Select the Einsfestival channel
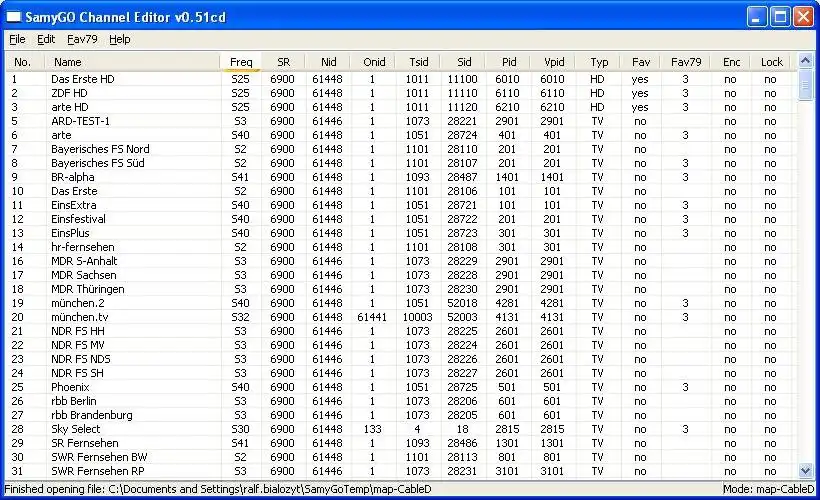The width and height of the screenshot is (820, 500). click(78, 219)
